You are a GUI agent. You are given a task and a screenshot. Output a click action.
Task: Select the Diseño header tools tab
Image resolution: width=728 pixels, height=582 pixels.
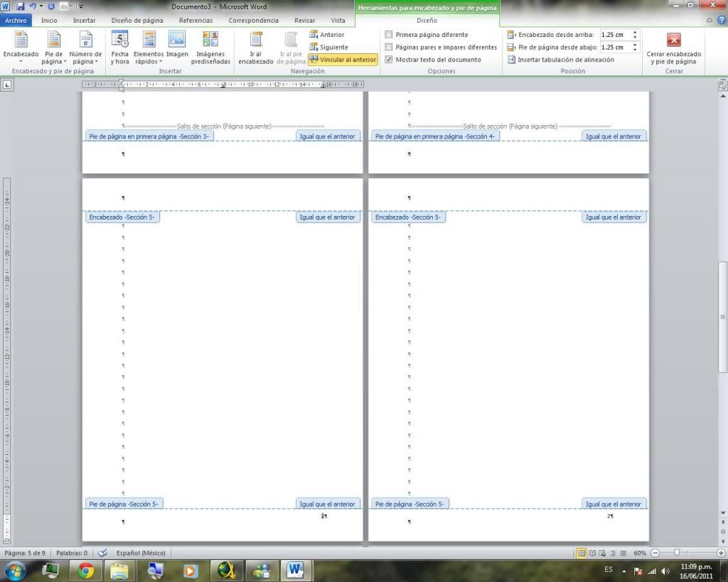pyautogui.click(x=427, y=21)
